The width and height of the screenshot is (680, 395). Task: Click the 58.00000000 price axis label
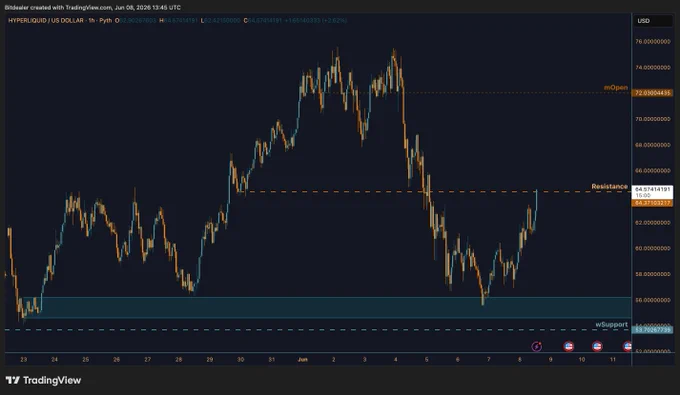coord(653,274)
